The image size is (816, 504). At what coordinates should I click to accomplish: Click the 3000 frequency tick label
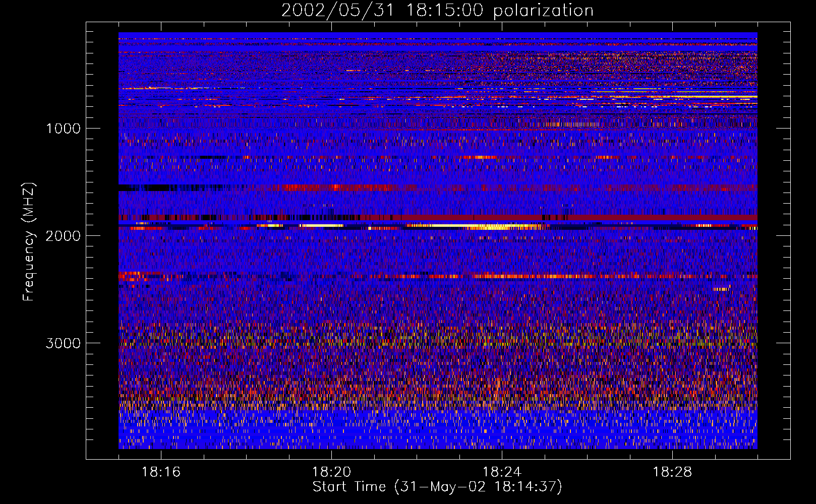pyautogui.click(x=63, y=343)
